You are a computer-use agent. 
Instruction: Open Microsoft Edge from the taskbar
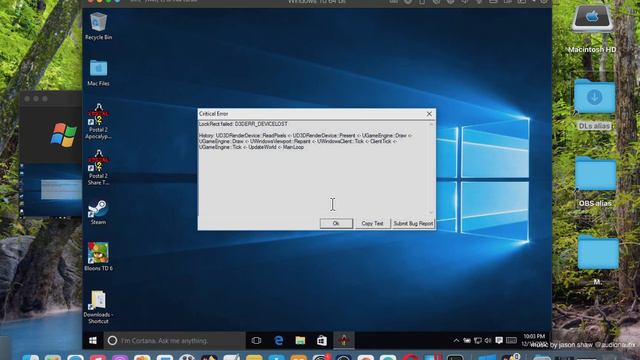point(278,340)
